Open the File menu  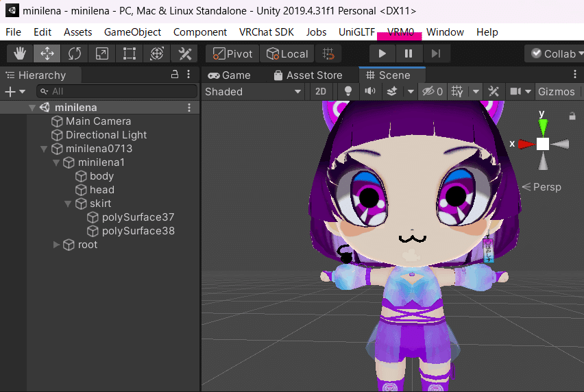pyautogui.click(x=14, y=32)
